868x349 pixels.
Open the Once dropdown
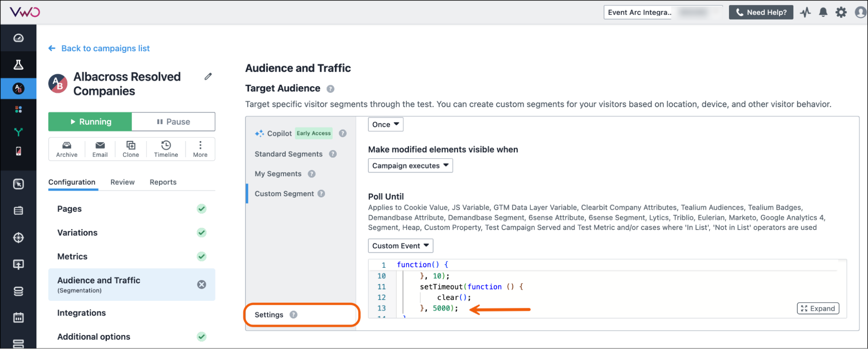386,125
